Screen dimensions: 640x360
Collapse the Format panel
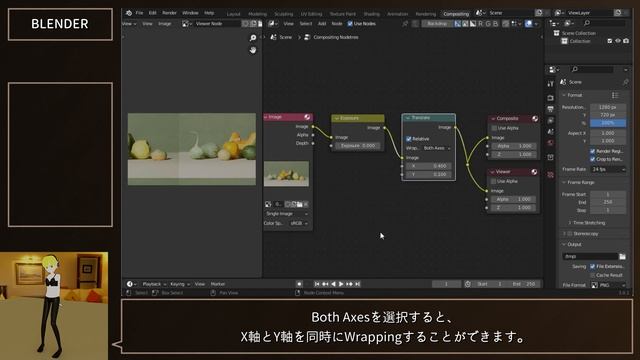point(564,96)
